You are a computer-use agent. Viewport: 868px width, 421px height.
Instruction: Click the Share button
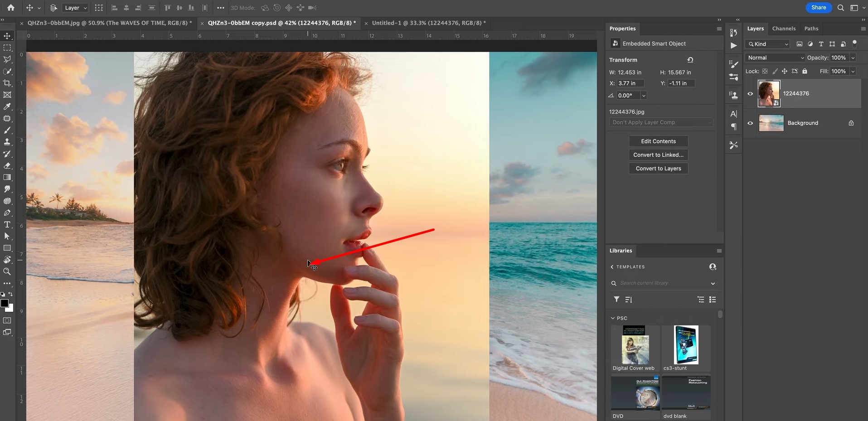(x=819, y=7)
